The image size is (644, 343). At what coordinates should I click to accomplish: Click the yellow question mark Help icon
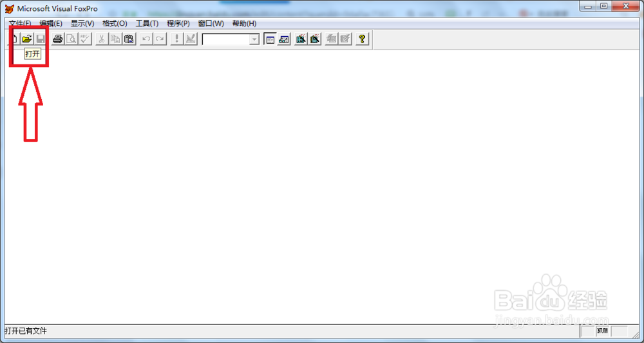pyautogui.click(x=362, y=39)
